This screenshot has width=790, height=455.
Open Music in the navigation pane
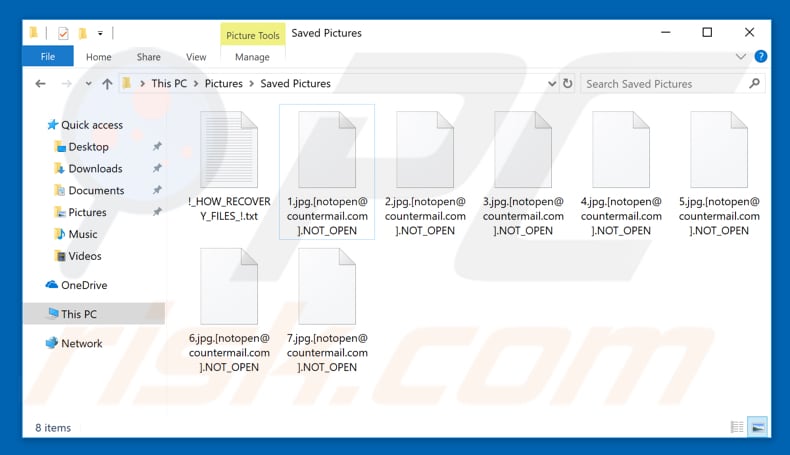(83, 234)
